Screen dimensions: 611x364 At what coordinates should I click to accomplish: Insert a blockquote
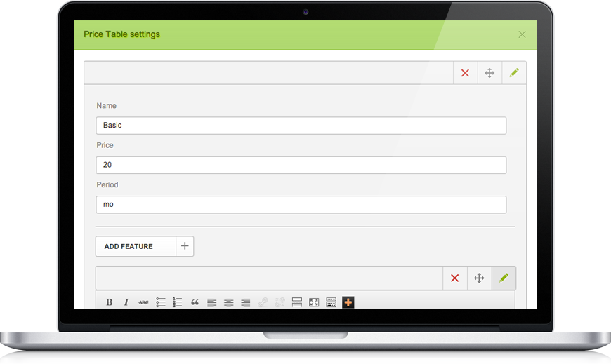point(195,302)
